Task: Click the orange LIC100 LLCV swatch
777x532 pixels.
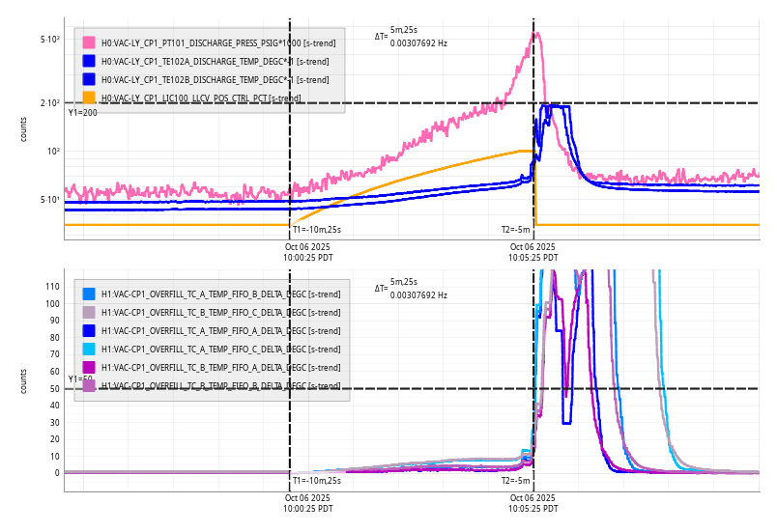Action: [x=89, y=98]
